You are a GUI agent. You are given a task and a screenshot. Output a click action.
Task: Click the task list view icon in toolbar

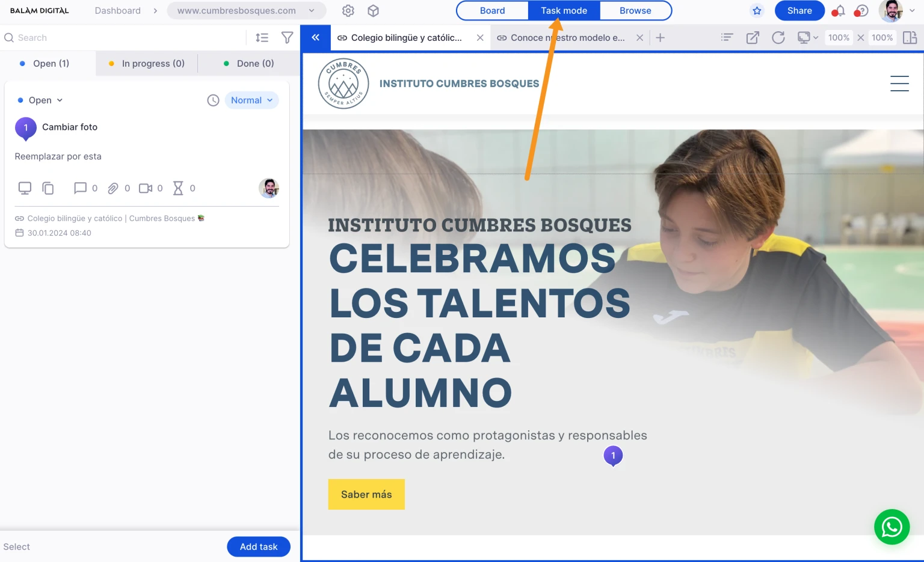coord(727,38)
